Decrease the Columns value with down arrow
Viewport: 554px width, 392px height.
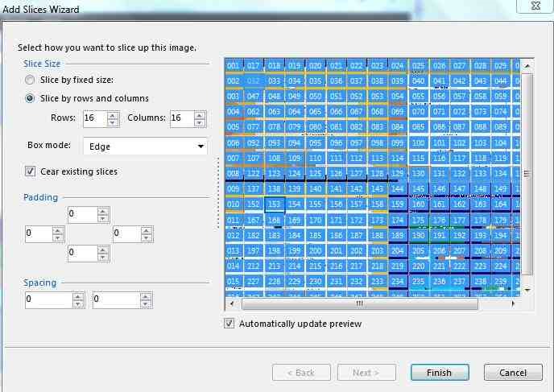(201, 123)
